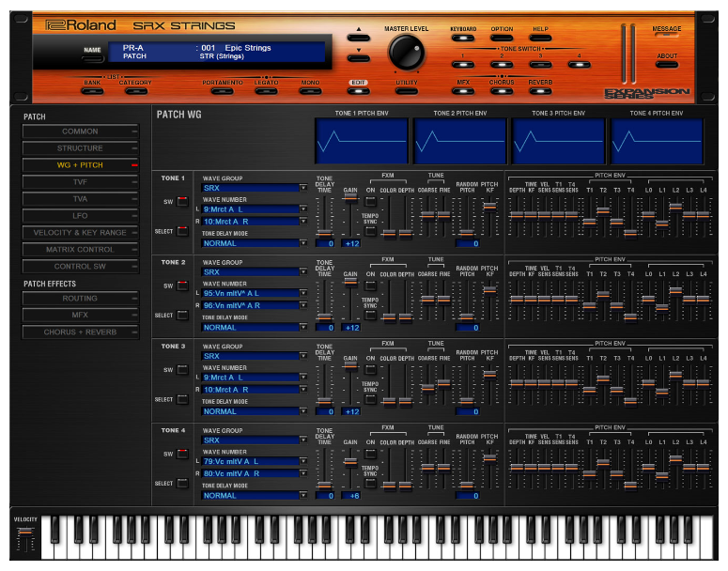Open Tone 2 Wave Group dropdown
This screenshot has width=728, height=571.
[255, 272]
